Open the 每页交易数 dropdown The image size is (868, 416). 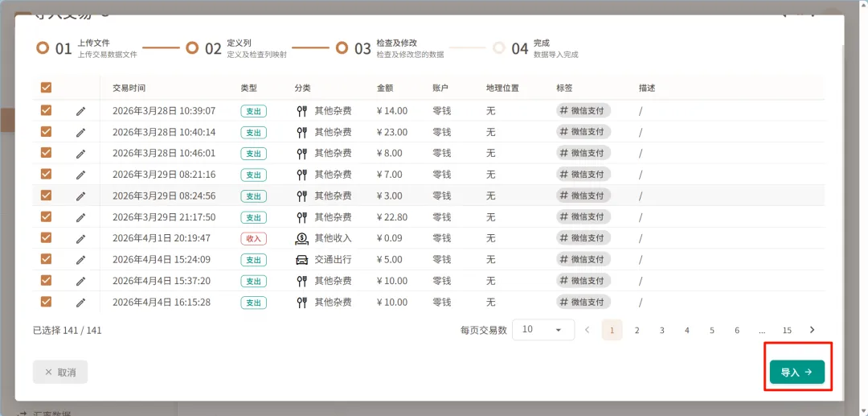543,330
